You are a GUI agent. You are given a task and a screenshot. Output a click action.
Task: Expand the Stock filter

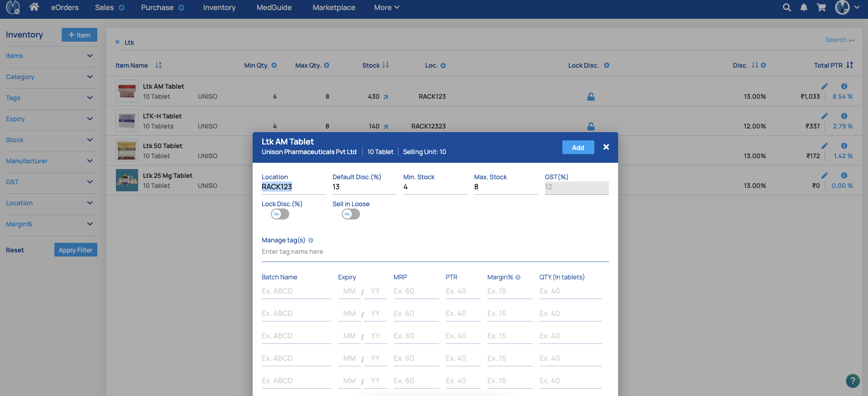click(x=90, y=140)
